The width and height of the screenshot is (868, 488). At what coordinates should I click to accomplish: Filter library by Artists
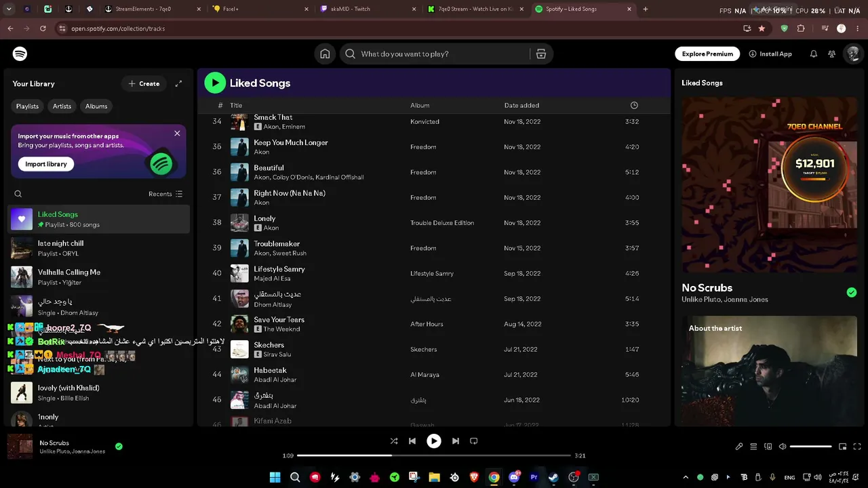coord(62,106)
